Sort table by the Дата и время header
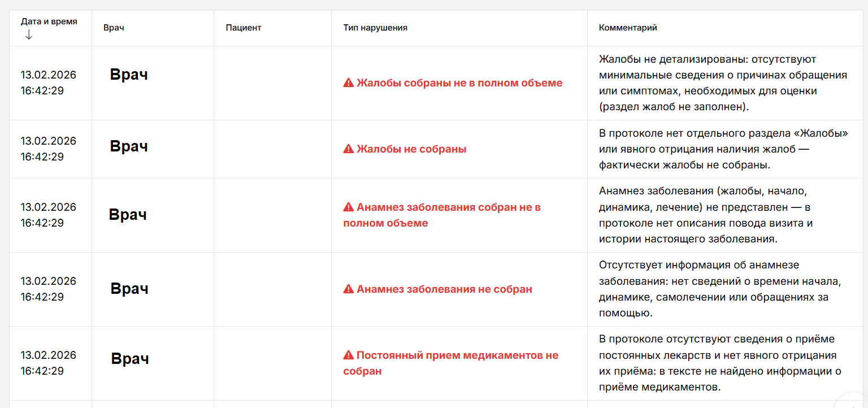Image resolution: width=868 pixels, height=408 pixels. tap(49, 21)
